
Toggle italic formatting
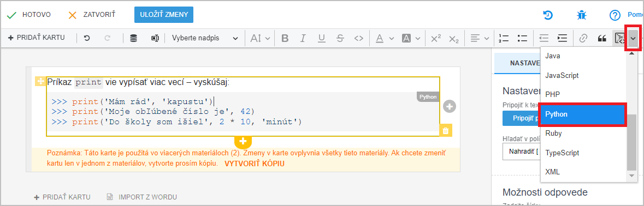click(x=303, y=38)
